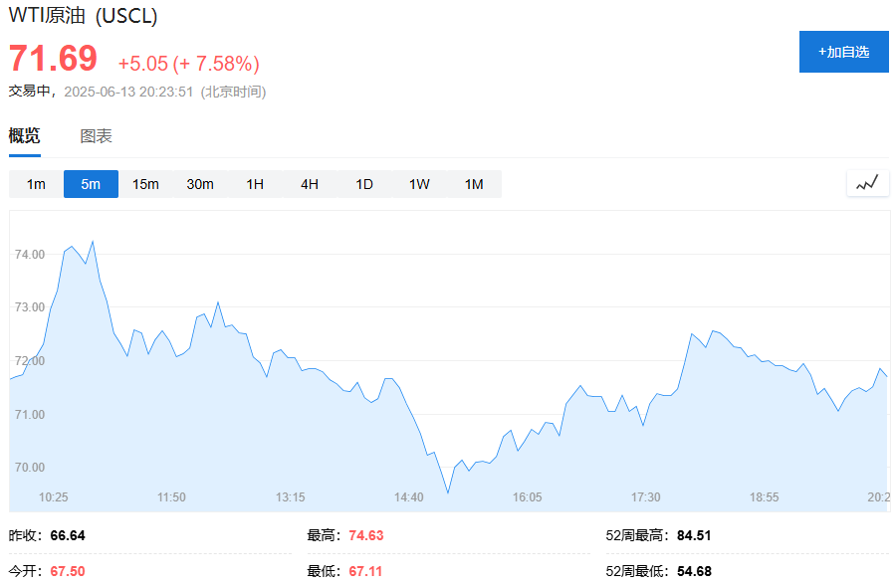Viewport: 895px width, 588px height.
Task: Choose the 1H timeframe
Action: point(255,183)
